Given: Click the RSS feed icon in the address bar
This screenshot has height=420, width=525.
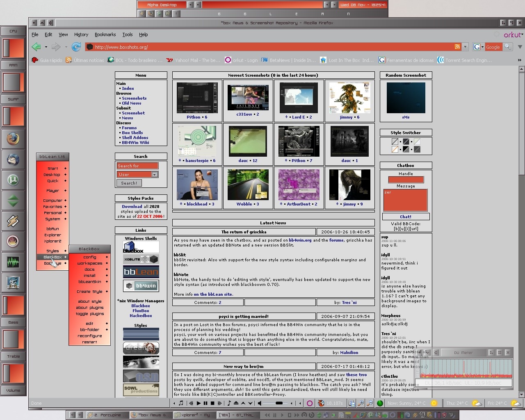Looking at the screenshot, I should [x=457, y=47].
